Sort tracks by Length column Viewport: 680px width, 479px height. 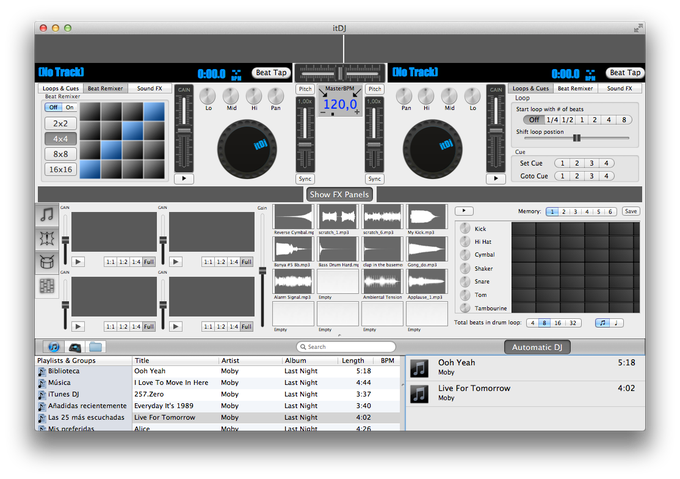[x=353, y=361]
